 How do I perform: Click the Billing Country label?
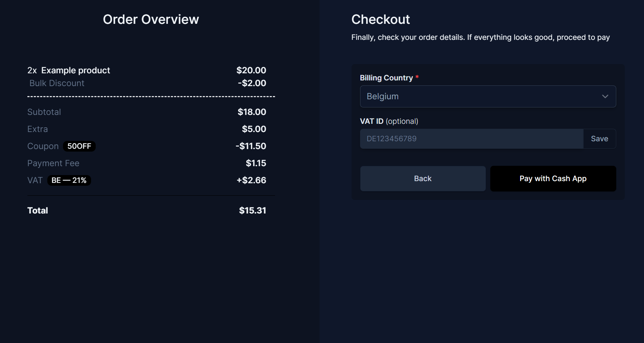386,78
